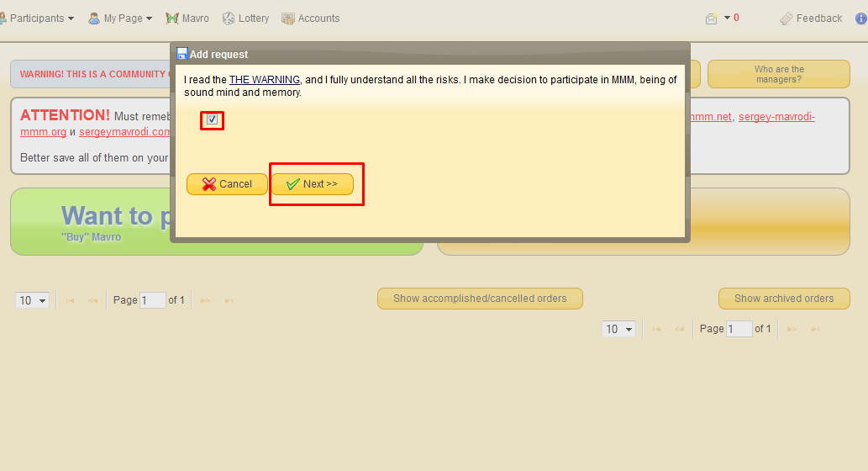Click the Mavro butterfly icon
The image size is (868, 471).
(x=171, y=19)
